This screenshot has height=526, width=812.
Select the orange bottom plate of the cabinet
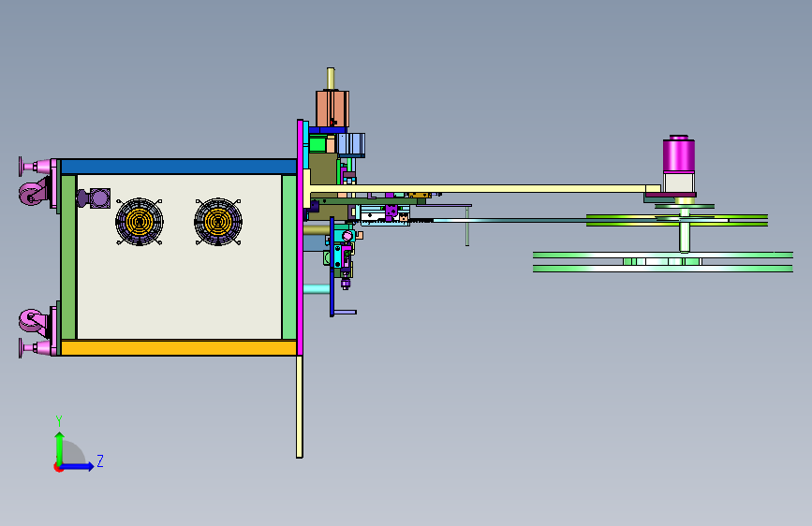point(179,347)
